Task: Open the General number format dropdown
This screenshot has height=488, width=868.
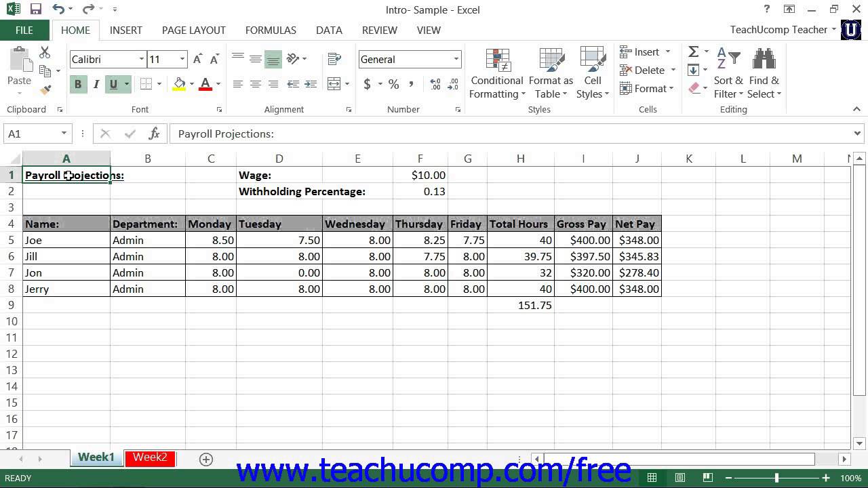Action: tap(456, 60)
